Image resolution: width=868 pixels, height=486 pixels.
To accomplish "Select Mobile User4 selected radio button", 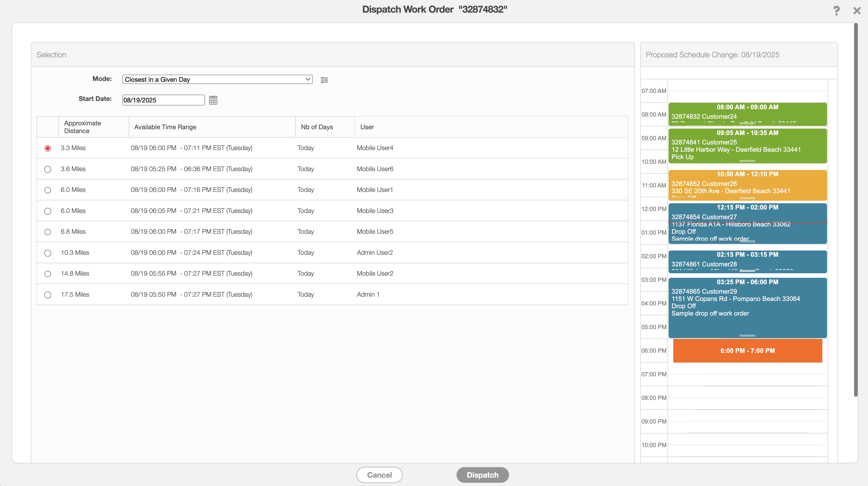I will [48, 148].
